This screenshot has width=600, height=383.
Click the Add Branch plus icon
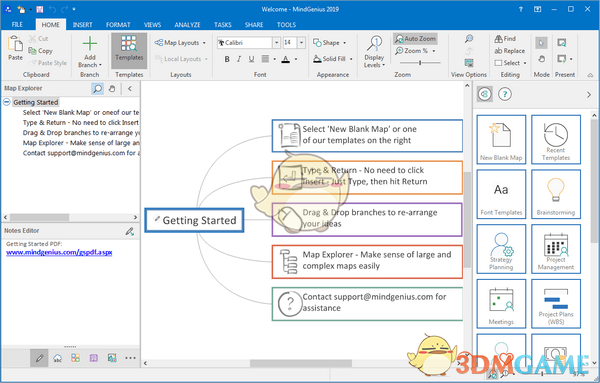[90, 44]
